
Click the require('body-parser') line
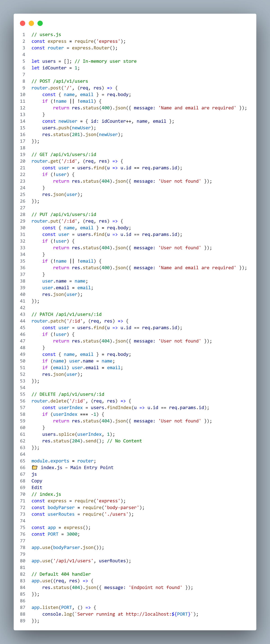point(88,507)
